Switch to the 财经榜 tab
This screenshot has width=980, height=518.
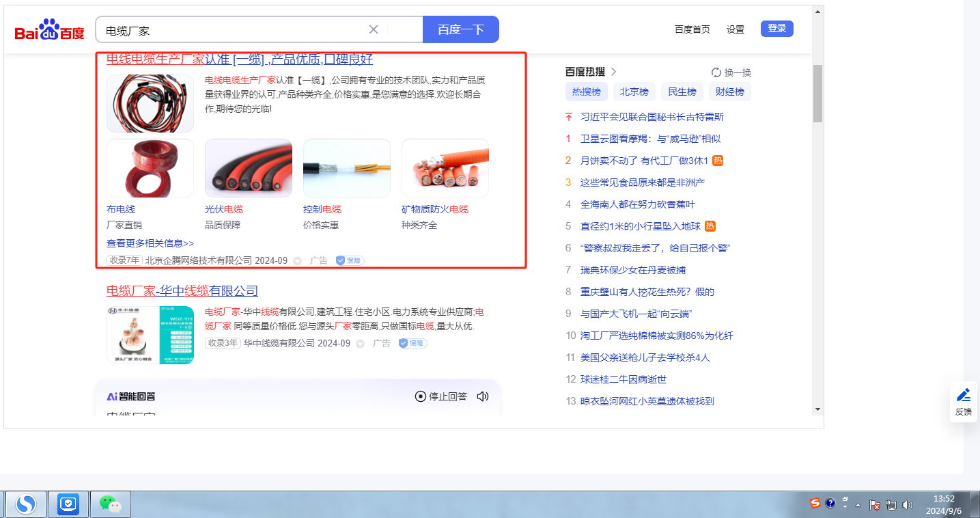(730, 92)
